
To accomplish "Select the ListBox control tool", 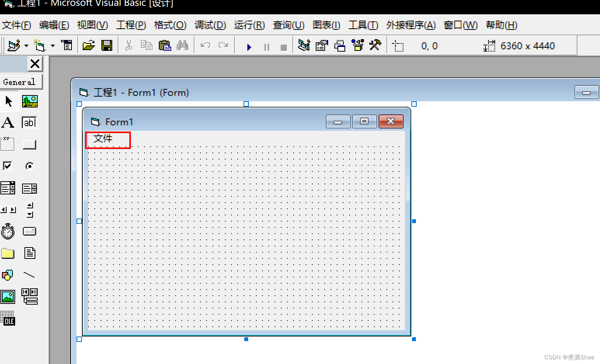I will point(30,189).
